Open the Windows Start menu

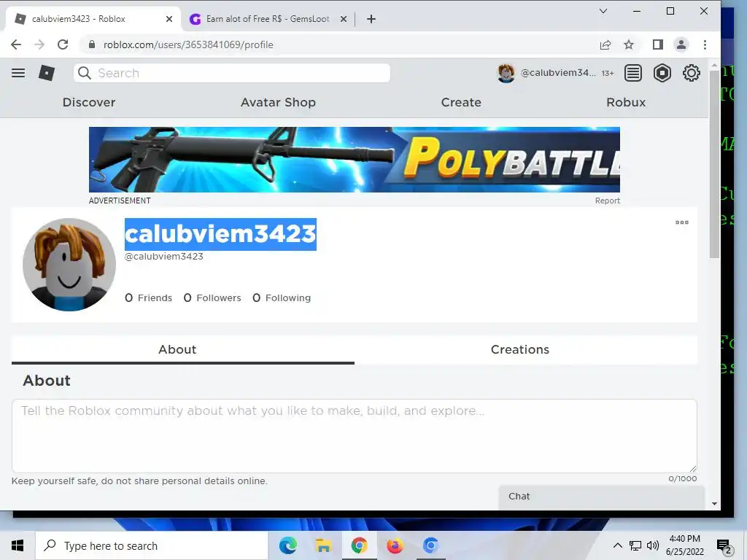pos(18,545)
